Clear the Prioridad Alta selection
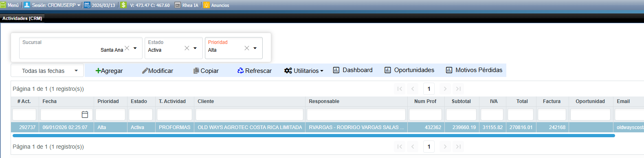The image size is (644, 158). click(x=247, y=48)
